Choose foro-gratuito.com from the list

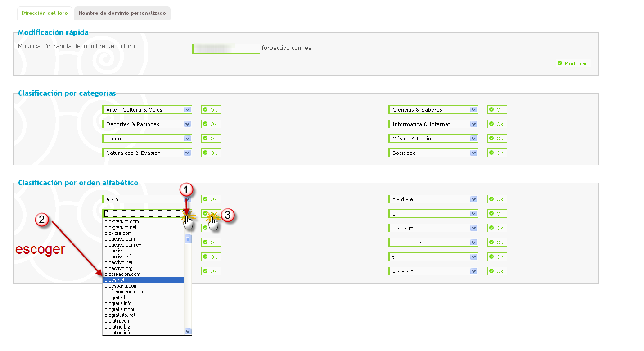pos(143,221)
